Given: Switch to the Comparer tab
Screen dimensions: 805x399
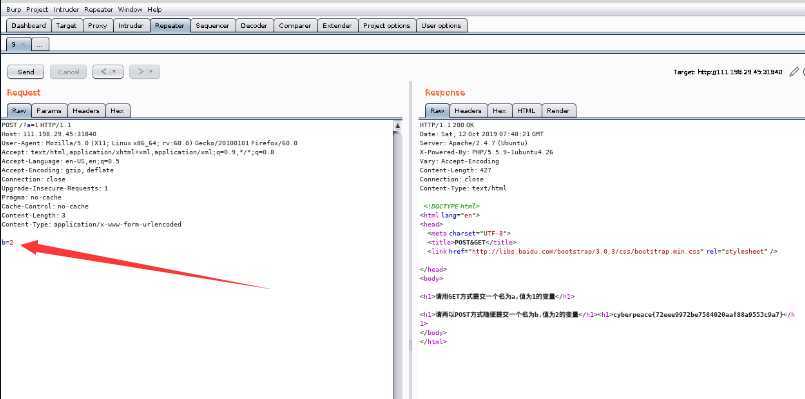Looking at the screenshot, I should (x=295, y=26).
